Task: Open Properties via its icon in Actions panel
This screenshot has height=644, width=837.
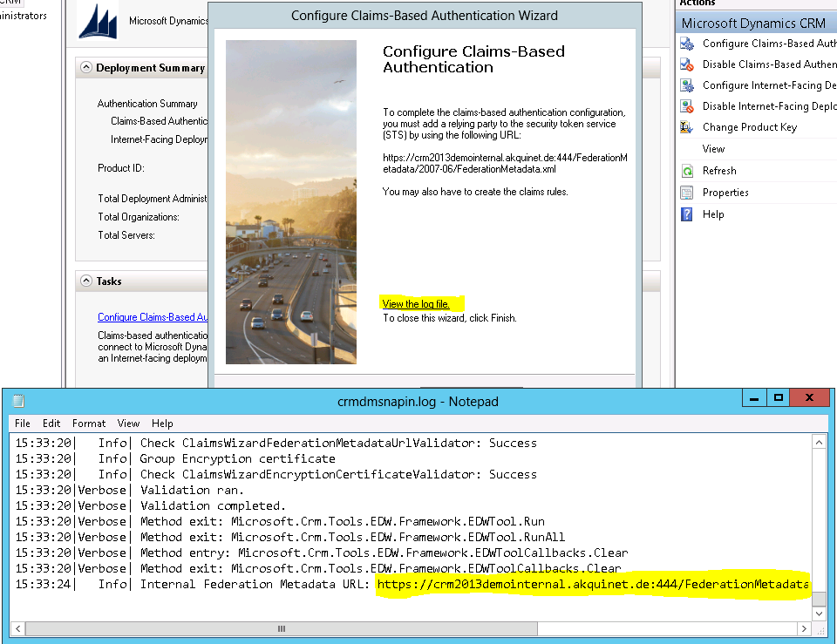Action: (685, 192)
